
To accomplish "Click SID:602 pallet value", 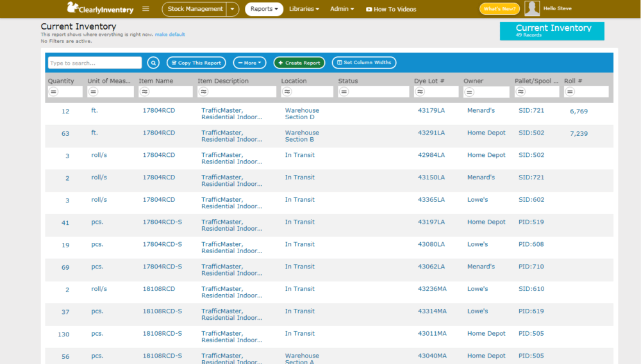I will (x=531, y=199).
